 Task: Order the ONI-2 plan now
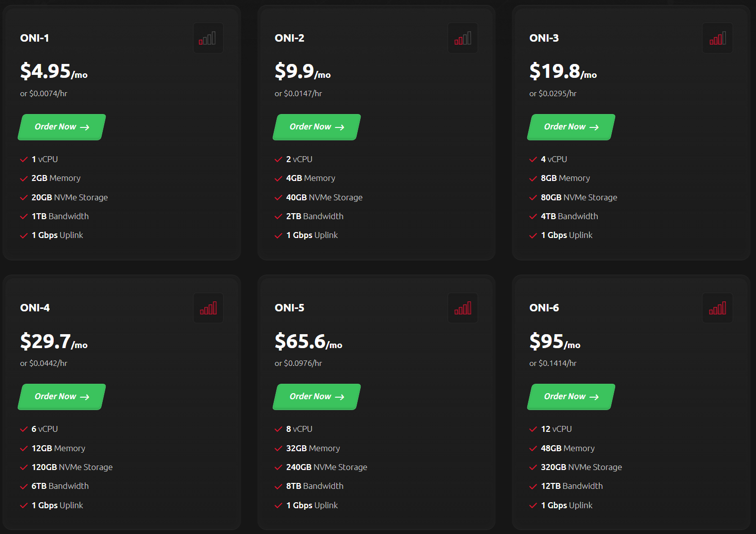[316, 127]
